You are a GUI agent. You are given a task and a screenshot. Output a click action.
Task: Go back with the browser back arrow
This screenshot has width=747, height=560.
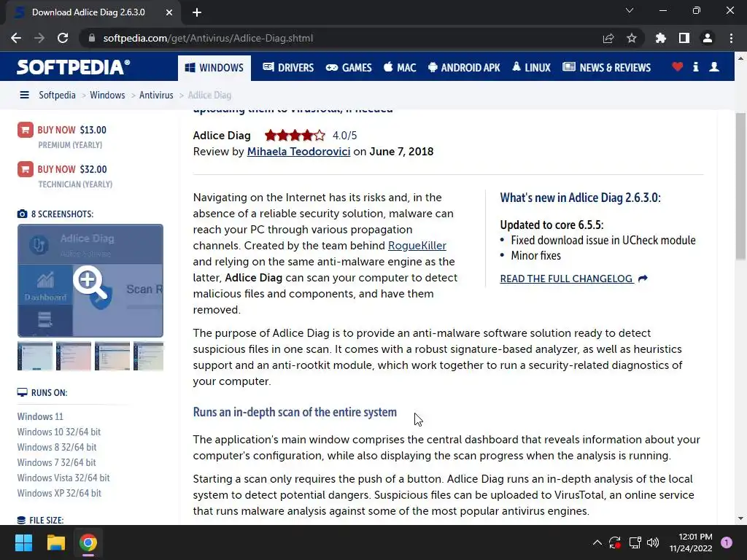pyautogui.click(x=16, y=38)
